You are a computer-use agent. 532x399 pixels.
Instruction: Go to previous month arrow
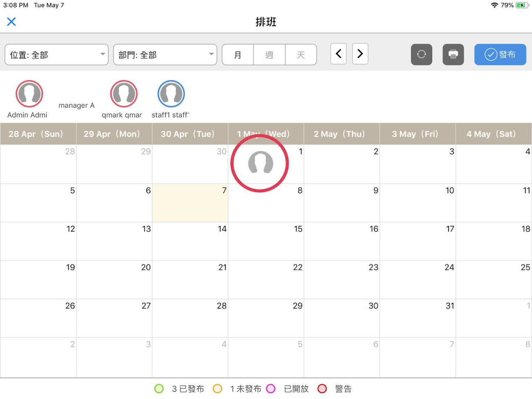click(338, 54)
